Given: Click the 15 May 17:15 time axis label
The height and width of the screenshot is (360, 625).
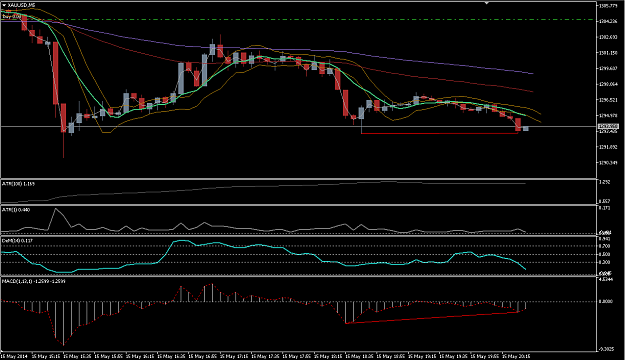Looking at the screenshot, I should [234, 356].
